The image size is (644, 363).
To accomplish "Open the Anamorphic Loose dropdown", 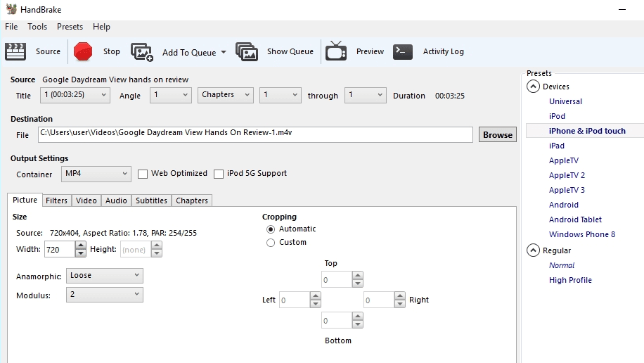I will 105,276.
